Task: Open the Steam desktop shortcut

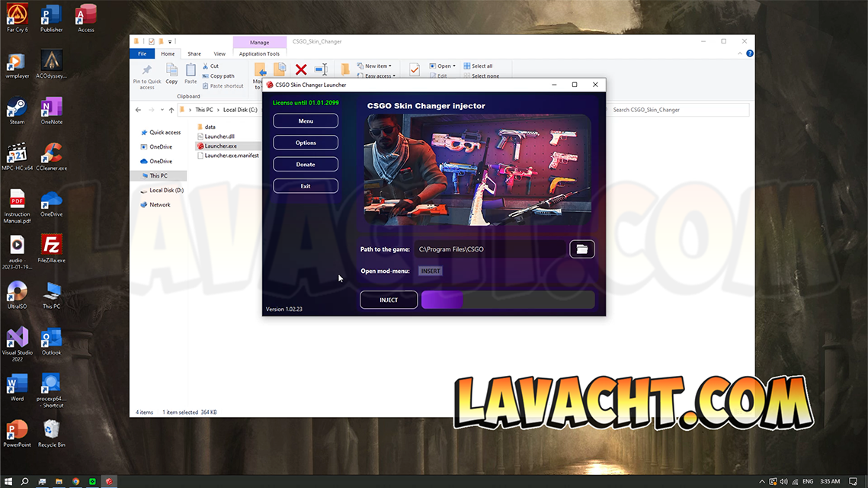Action: click(17, 111)
